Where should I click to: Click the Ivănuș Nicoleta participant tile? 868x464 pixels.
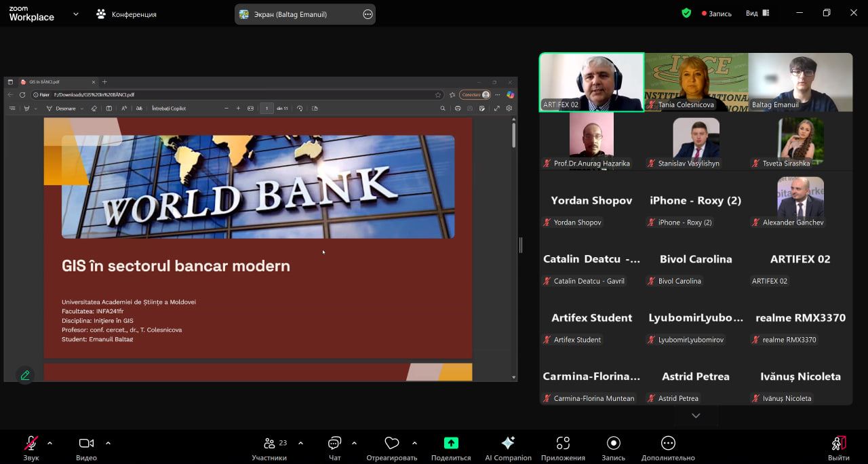[x=800, y=376]
